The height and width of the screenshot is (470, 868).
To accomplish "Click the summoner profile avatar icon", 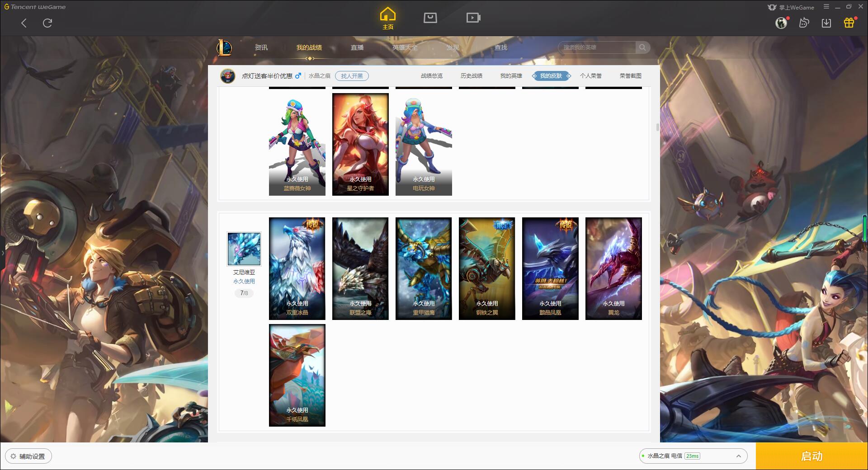I will pyautogui.click(x=228, y=76).
